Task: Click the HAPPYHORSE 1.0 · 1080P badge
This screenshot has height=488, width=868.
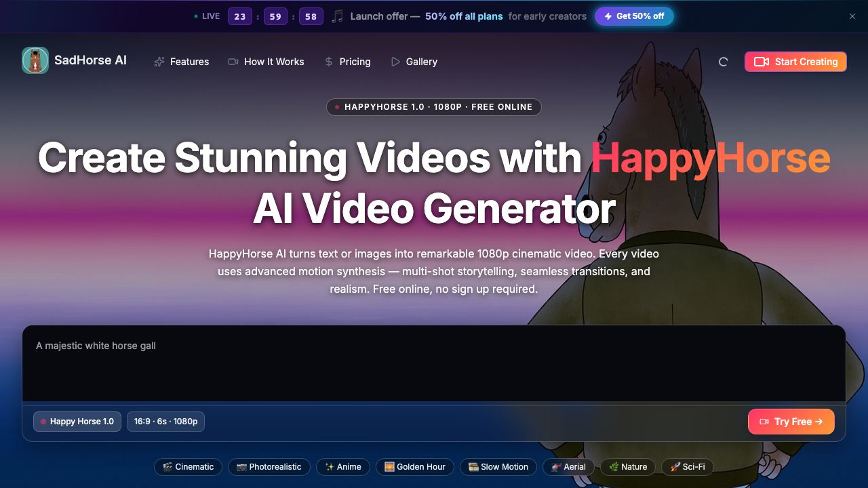Action: tap(434, 107)
